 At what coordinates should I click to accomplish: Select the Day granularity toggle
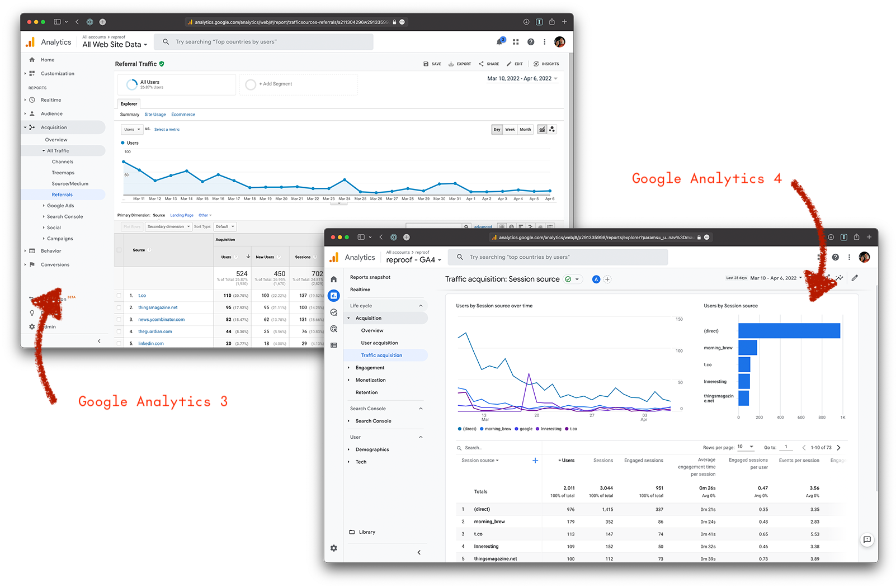497,129
